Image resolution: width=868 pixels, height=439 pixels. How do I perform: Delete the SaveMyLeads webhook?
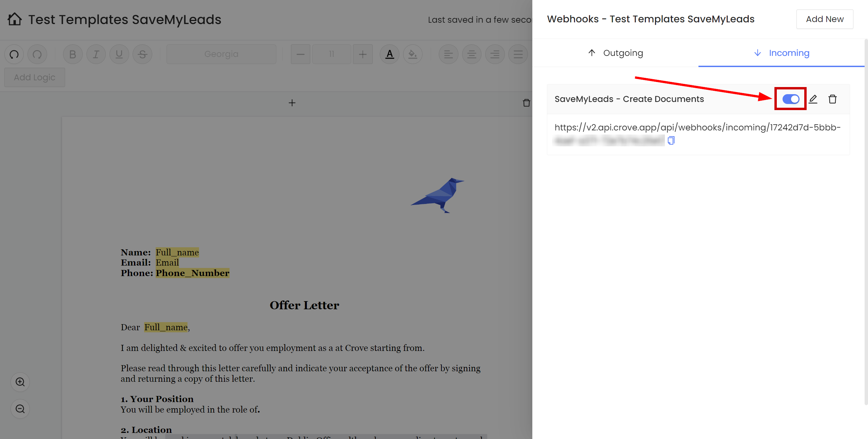point(832,99)
